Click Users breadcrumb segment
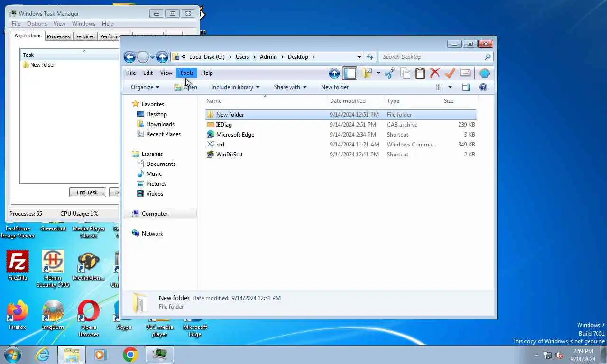 pyautogui.click(x=242, y=57)
